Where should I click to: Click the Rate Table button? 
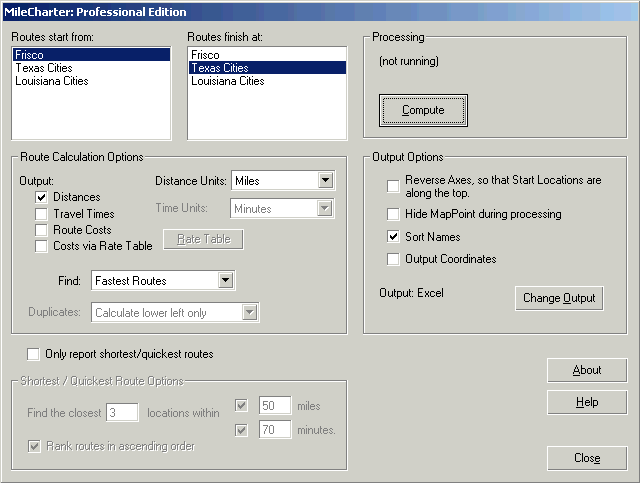point(204,239)
